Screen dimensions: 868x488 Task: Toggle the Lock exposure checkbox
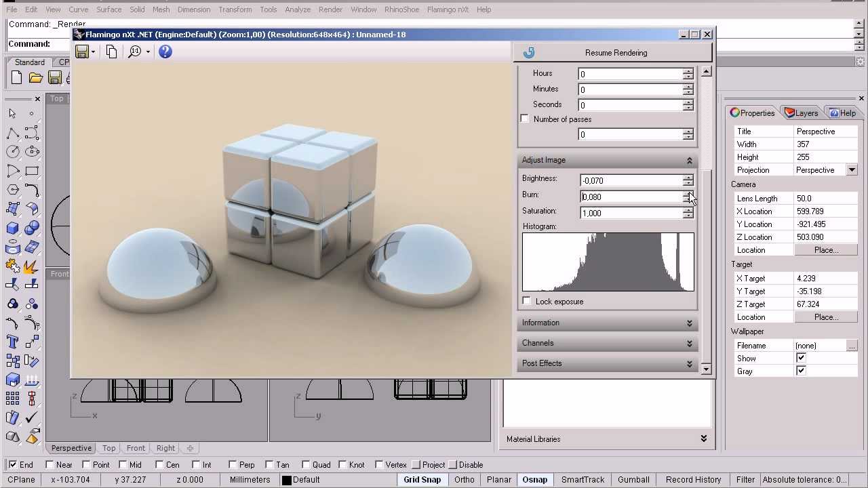point(527,301)
